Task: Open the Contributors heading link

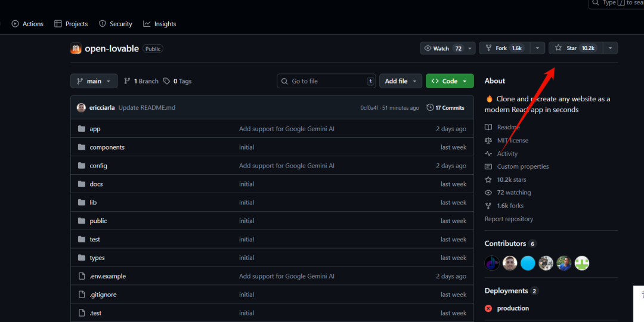Action: [x=510, y=243]
